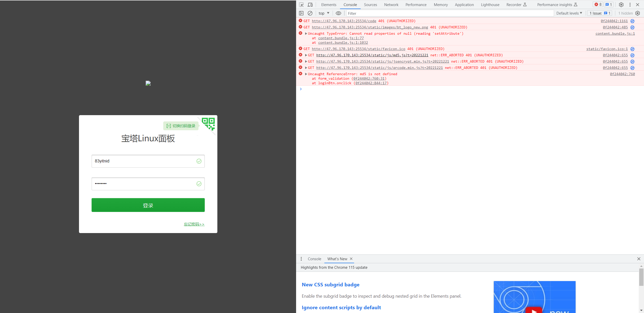Expand the Uncaught ReferenceError message

point(306,74)
